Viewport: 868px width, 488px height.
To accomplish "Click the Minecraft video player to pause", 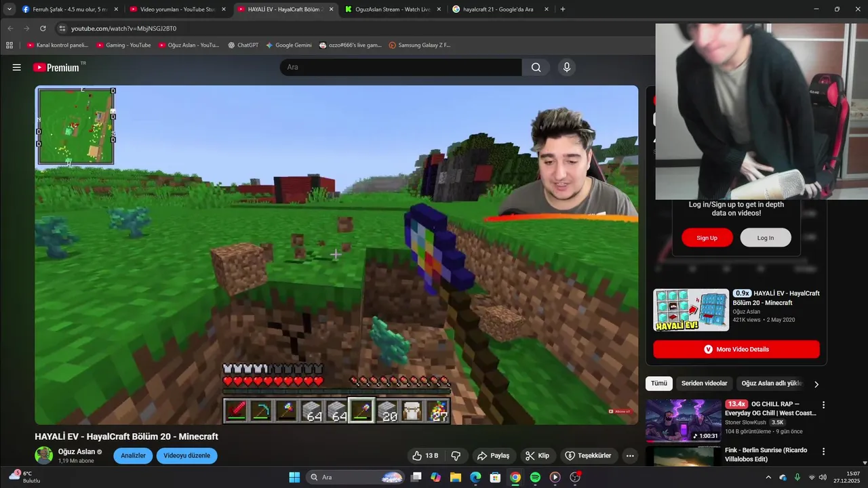I will tap(336, 255).
